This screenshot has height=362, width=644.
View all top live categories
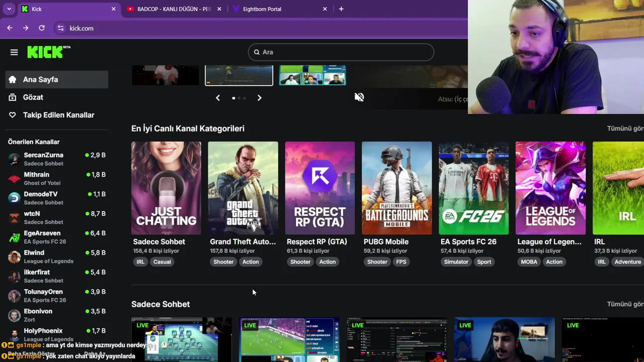click(x=625, y=129)
